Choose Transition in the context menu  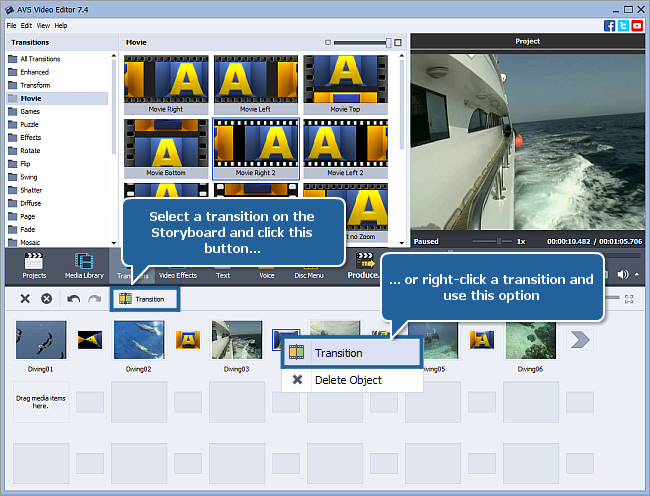(x=352, y=353)
